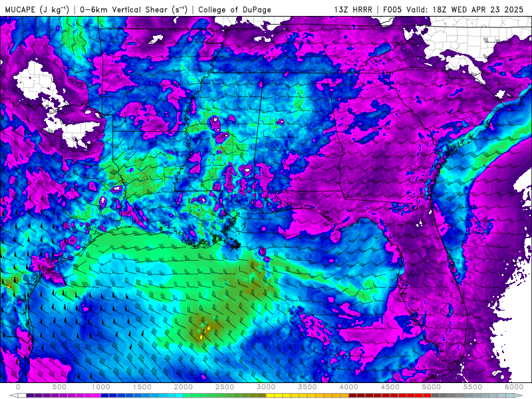
Task: Click the 13Z HRRR model label
Action: click(353, 9)
